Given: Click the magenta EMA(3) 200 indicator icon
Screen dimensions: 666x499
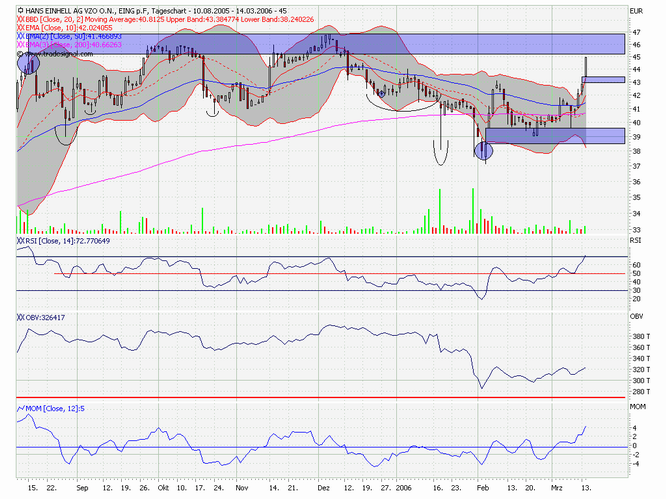Looking at the screenshot, I should click(x=22, y=46).
